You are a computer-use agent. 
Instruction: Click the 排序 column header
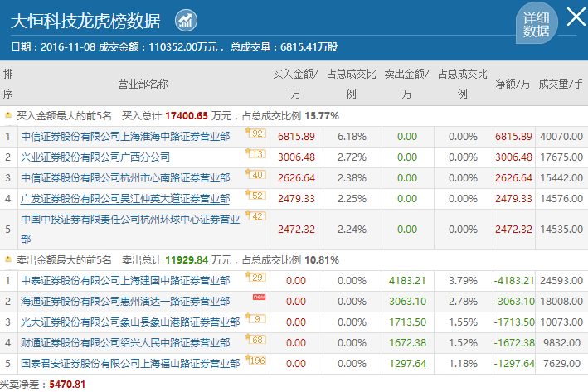coord(7,84)
